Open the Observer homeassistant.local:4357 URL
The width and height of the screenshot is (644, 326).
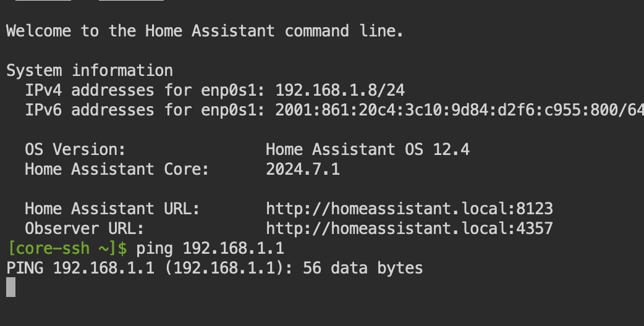click(x=410, y=228)
